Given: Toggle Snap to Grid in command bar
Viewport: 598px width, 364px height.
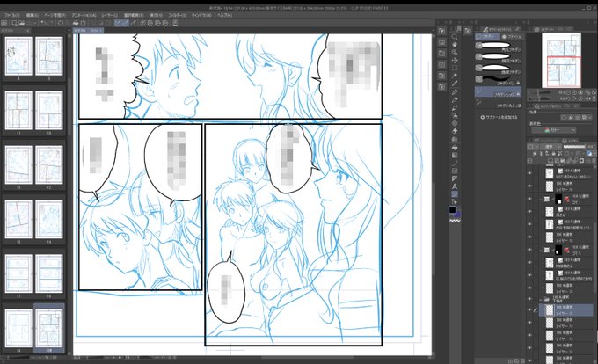Looking at the screenshot, I should [133, 23].
